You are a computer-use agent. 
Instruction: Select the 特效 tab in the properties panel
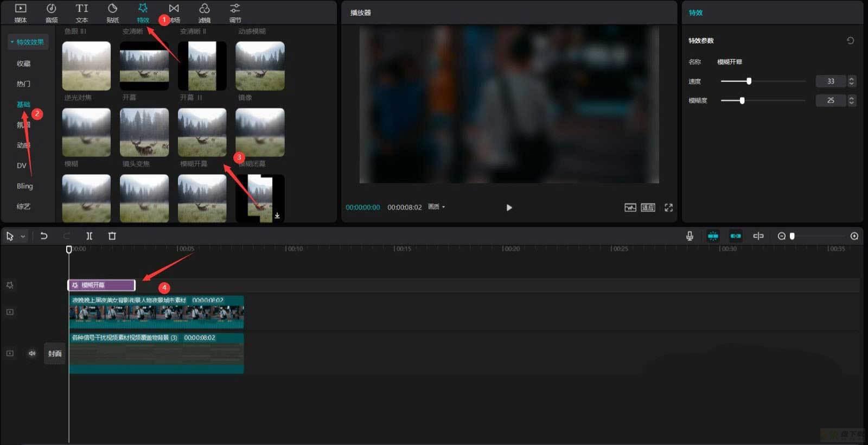point(695,12)
